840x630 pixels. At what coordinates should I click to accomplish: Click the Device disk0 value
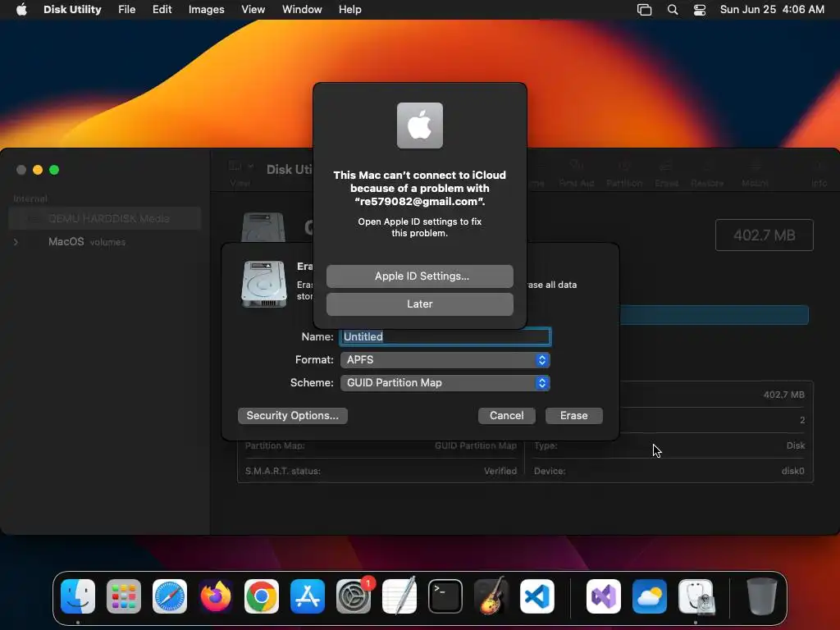793,472
